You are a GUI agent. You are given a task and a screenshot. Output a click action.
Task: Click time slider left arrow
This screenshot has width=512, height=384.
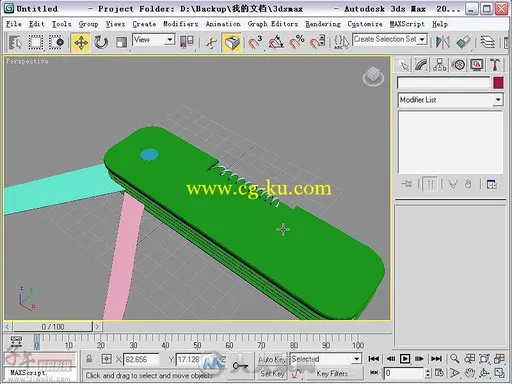point(7,326)
